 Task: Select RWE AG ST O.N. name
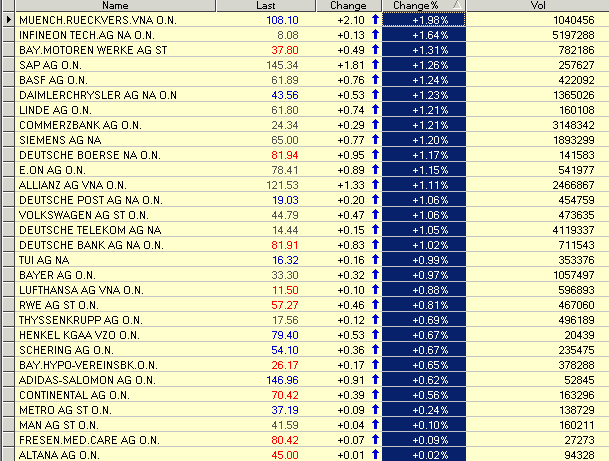pos(59,305)
